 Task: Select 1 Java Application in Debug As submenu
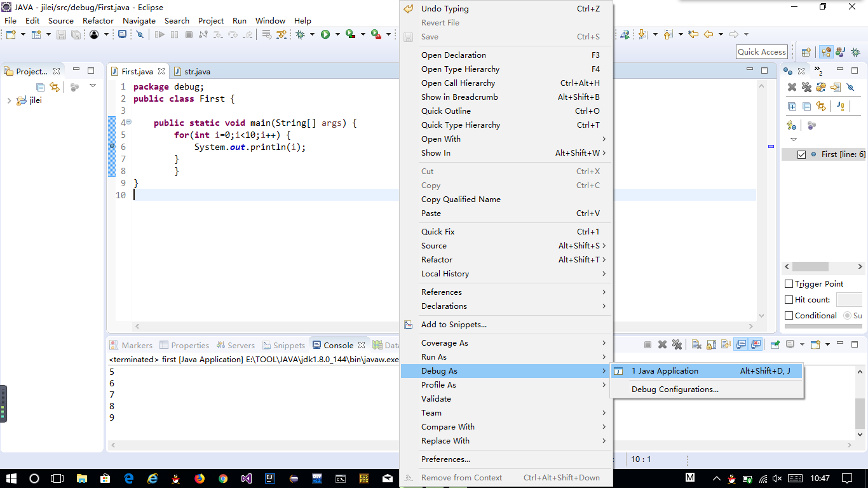pos(665,371)
